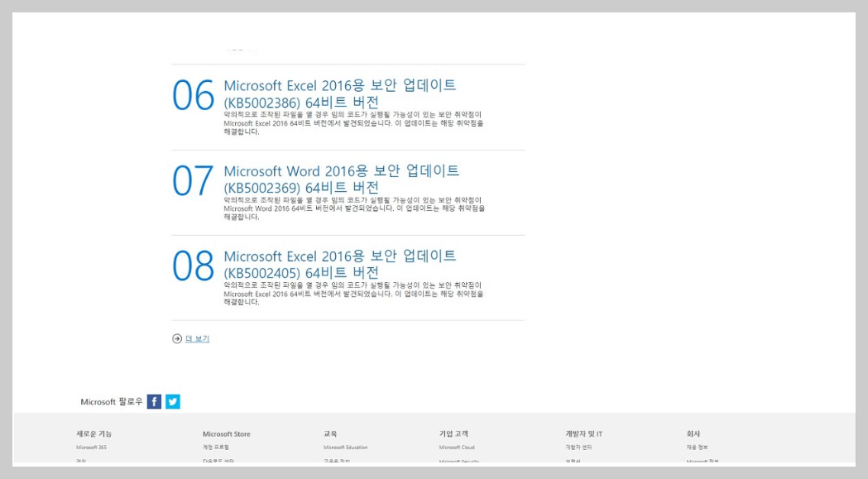Click the 새로운 기능 footer heading
The image size is (868, 479).
[94, 434]
